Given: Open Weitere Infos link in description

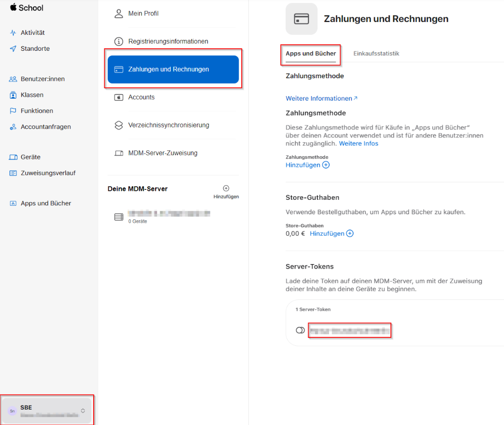Looking at the screenshot, I should click(358, 143).
